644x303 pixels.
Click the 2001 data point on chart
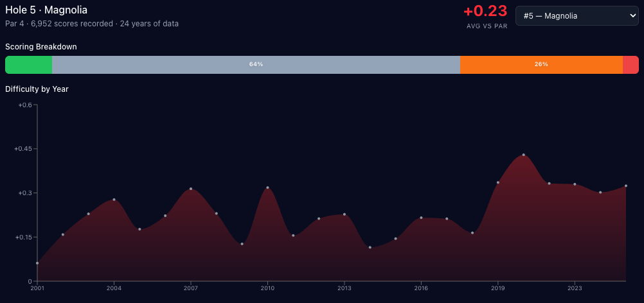(x=37, y=263)
